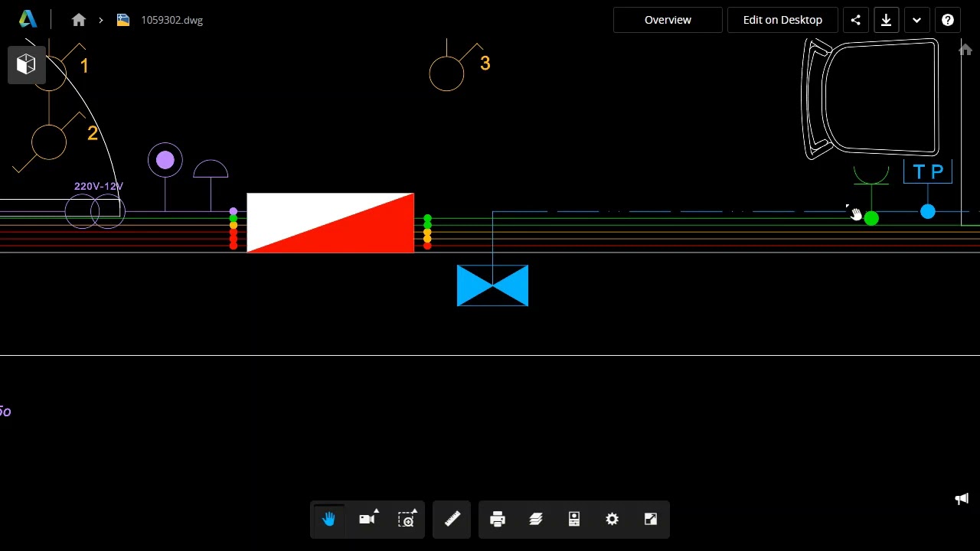
Task: Click the purple lamp circle symbol
Action: [x=165, y=160]
